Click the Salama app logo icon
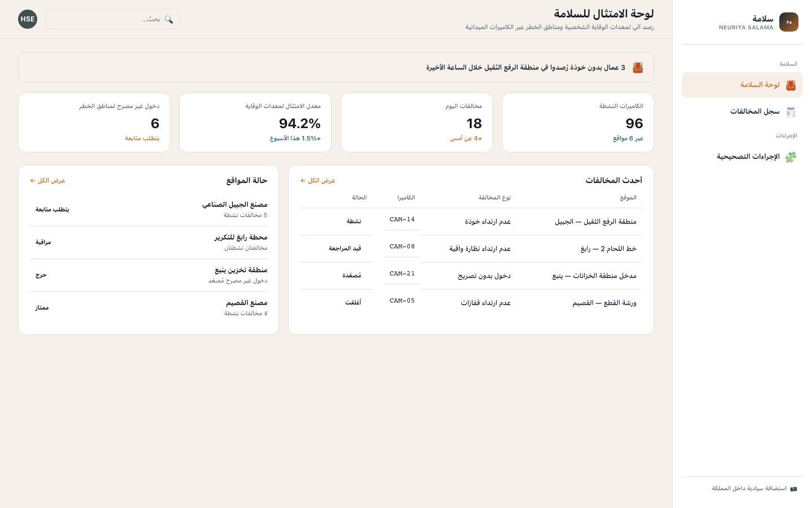Viewport: 812px width, 508px height. (788, 22)
